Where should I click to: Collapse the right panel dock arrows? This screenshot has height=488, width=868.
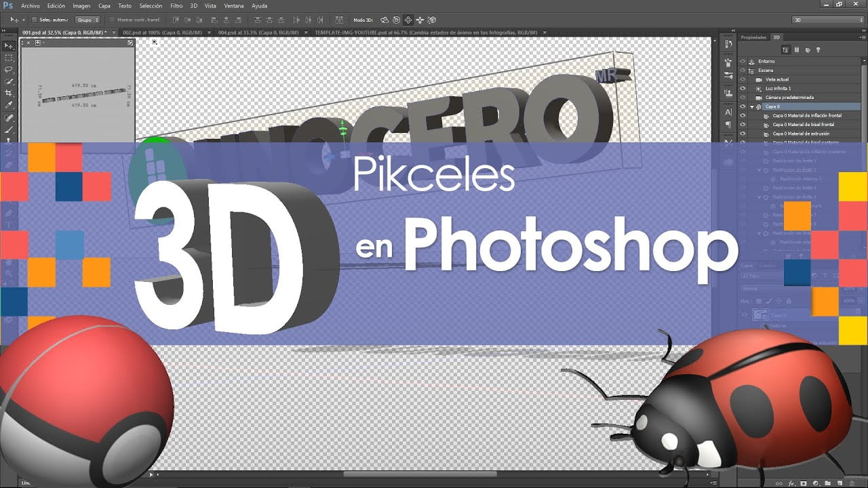pyautogui.click(x=863, y=30)
